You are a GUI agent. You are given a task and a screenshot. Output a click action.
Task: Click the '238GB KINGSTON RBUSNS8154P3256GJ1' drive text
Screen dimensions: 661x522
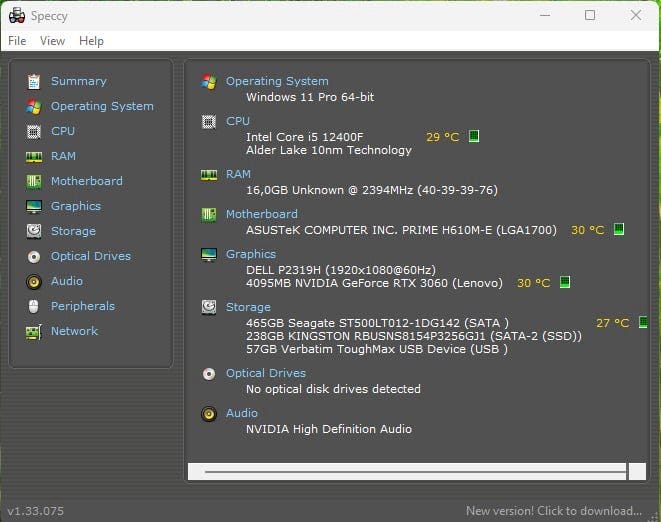[366, 336]
